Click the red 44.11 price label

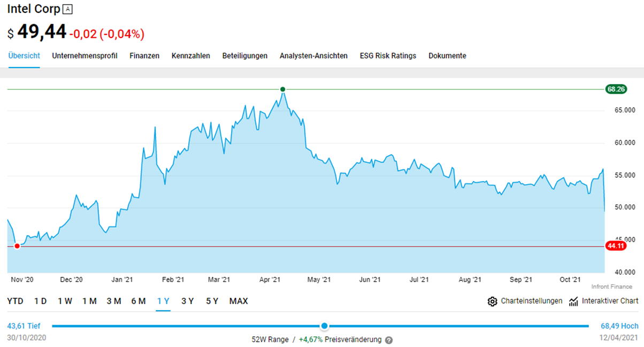click(x=616, y=246)
